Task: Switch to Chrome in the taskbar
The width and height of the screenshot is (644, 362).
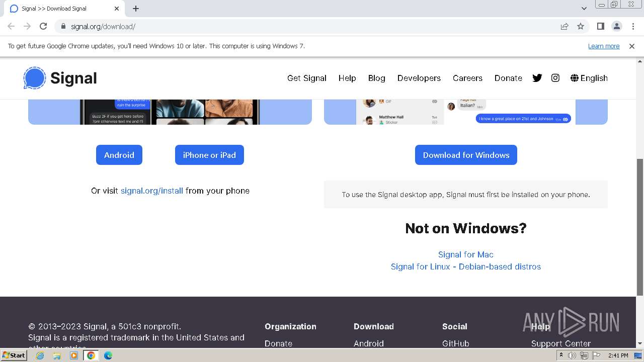Action: click(x=91, y=355)
